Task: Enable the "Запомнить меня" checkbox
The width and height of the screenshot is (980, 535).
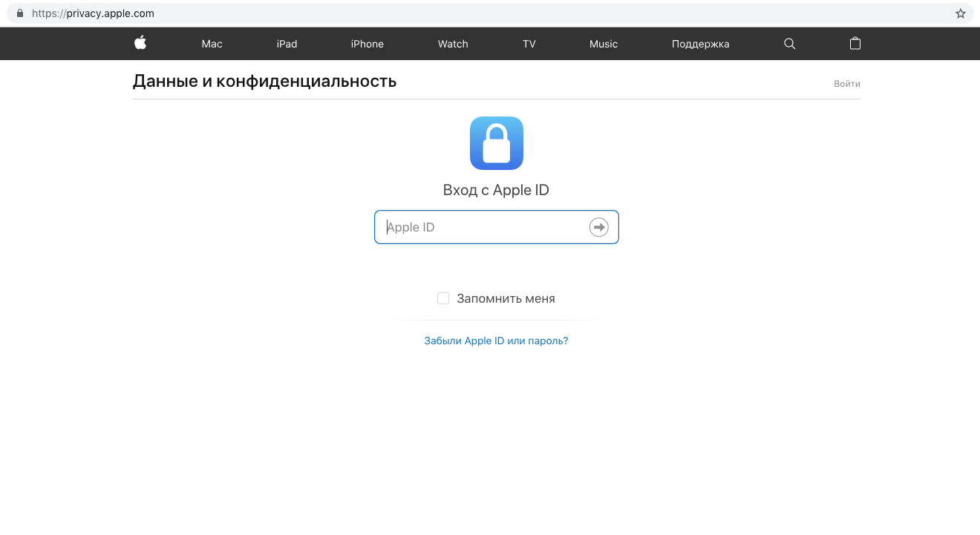Action: click(443, 298)
